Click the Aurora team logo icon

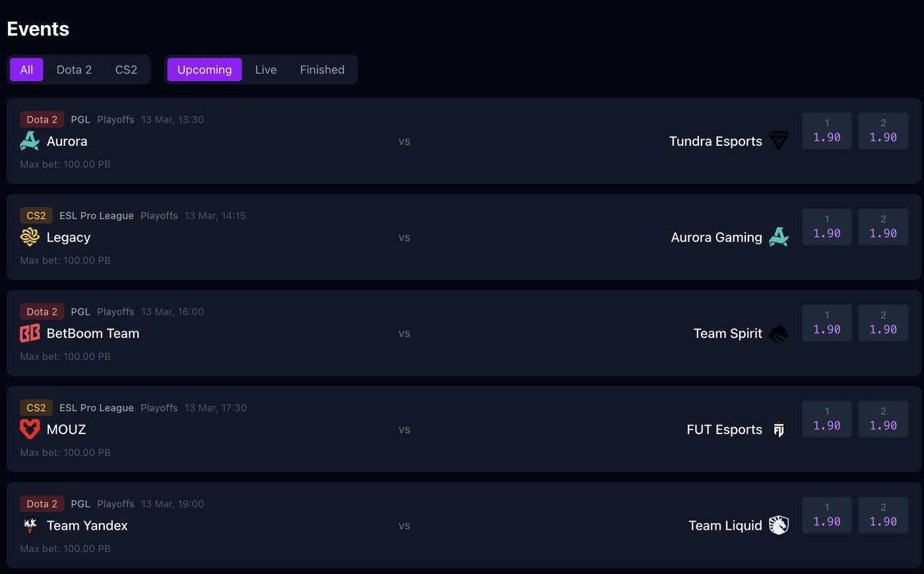[x=30, y=141]
